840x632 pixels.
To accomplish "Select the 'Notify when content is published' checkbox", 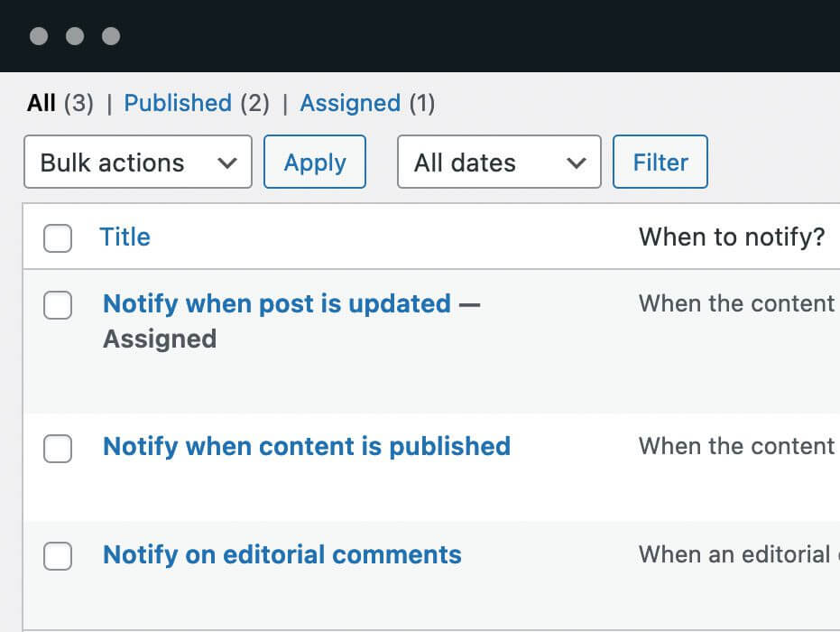I will pyautogui.click(x=58, y=448).
